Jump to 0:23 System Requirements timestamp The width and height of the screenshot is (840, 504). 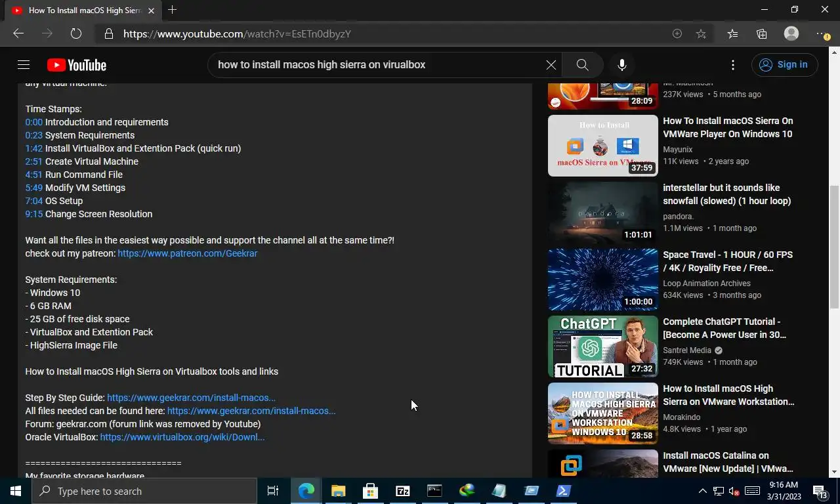(x=33, y=135)
